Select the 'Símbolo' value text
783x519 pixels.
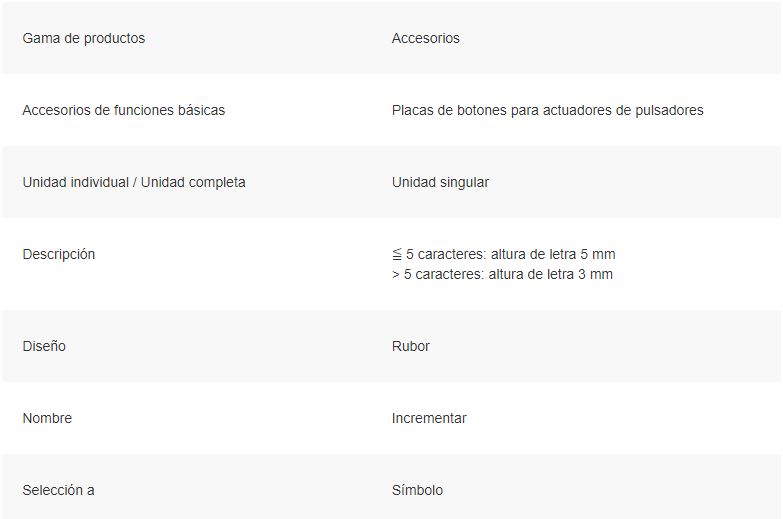tap(417, 490)
